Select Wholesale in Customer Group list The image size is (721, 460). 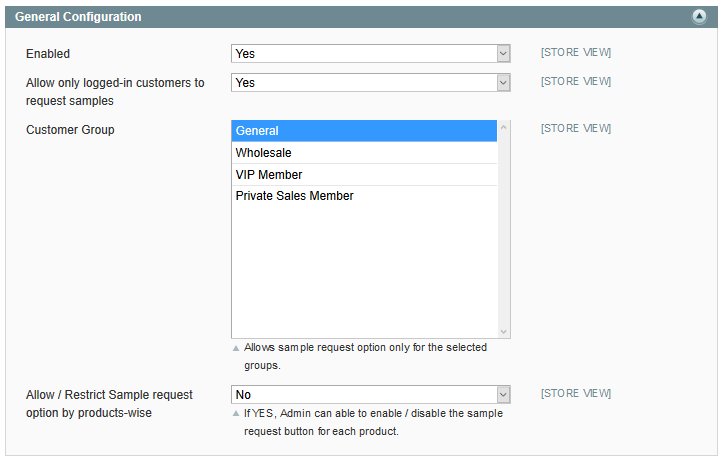(364, 153)
